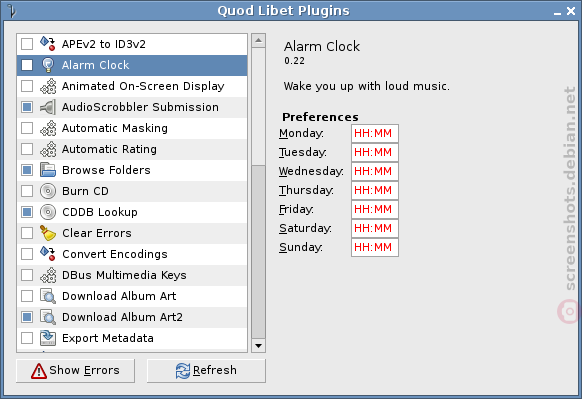Uncheck the Download Album Art2 plugin
582x399 pixels.
point(27,317)
